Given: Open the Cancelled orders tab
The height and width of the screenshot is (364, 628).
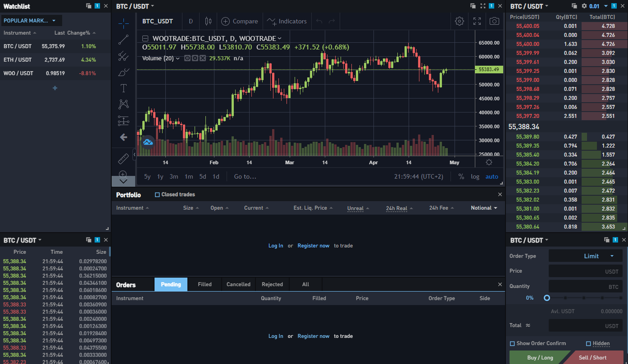Looking at the screenshot, I should [238, 284].
